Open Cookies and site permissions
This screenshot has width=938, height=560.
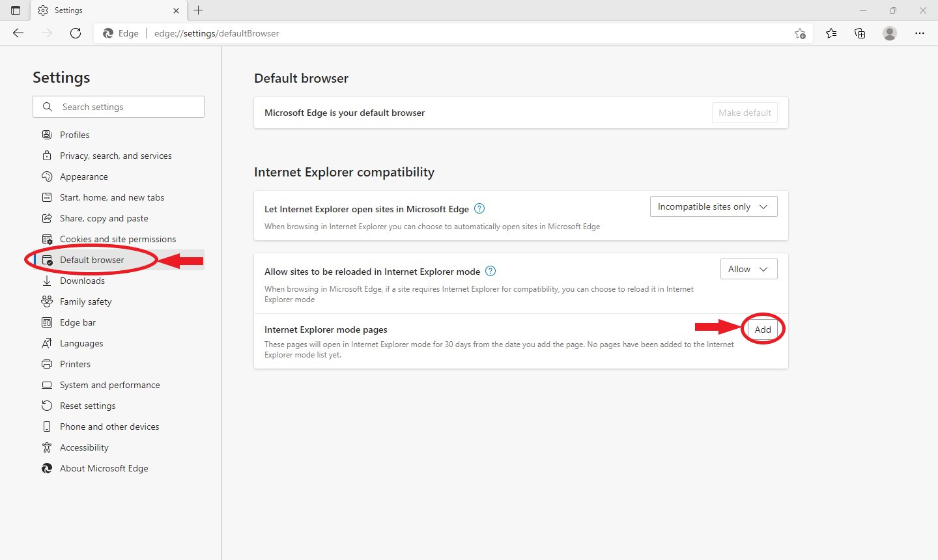click(118, 239)
